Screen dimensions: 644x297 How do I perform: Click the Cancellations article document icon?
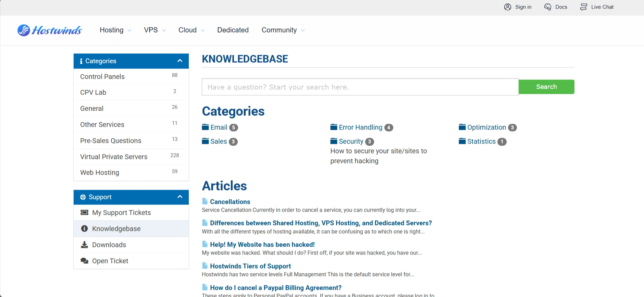[205, 201]
